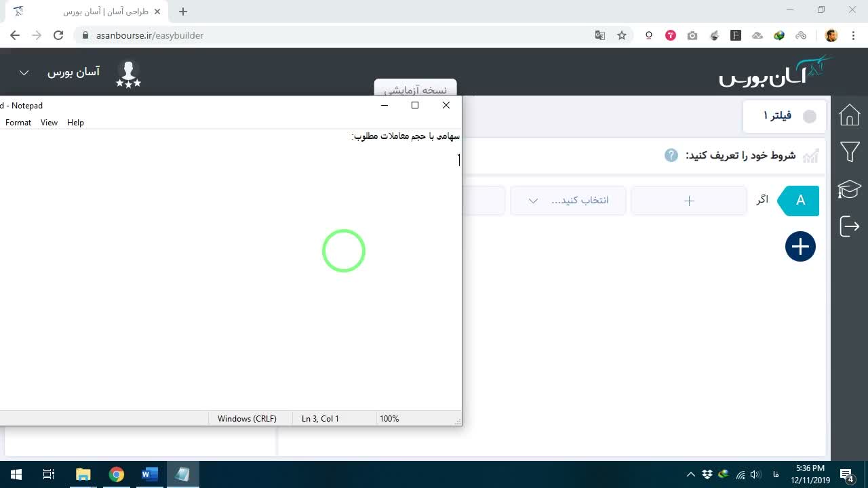
Task: Select the فیلتر ۱ tab
Action: click(786, 117)
